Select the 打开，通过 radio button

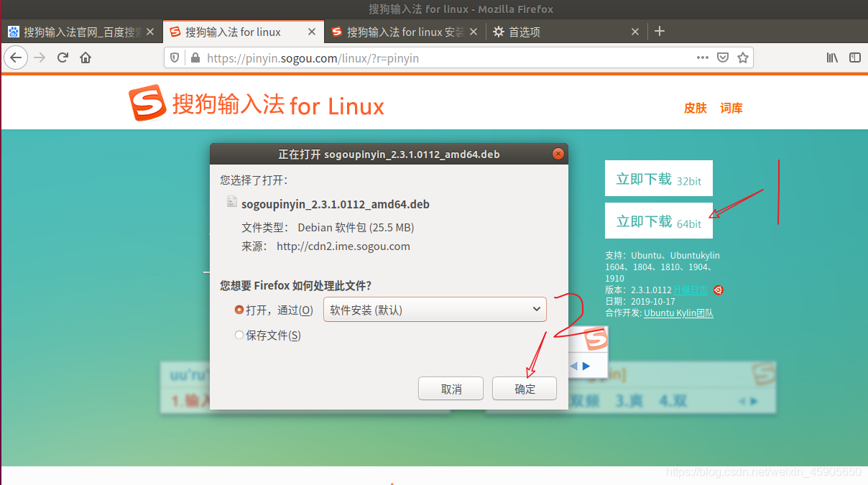pos(239,310)
